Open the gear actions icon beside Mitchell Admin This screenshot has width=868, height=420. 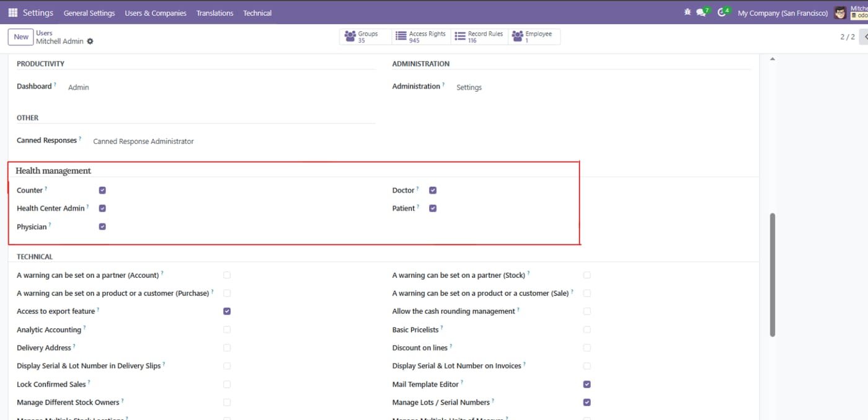click(90, 41)
